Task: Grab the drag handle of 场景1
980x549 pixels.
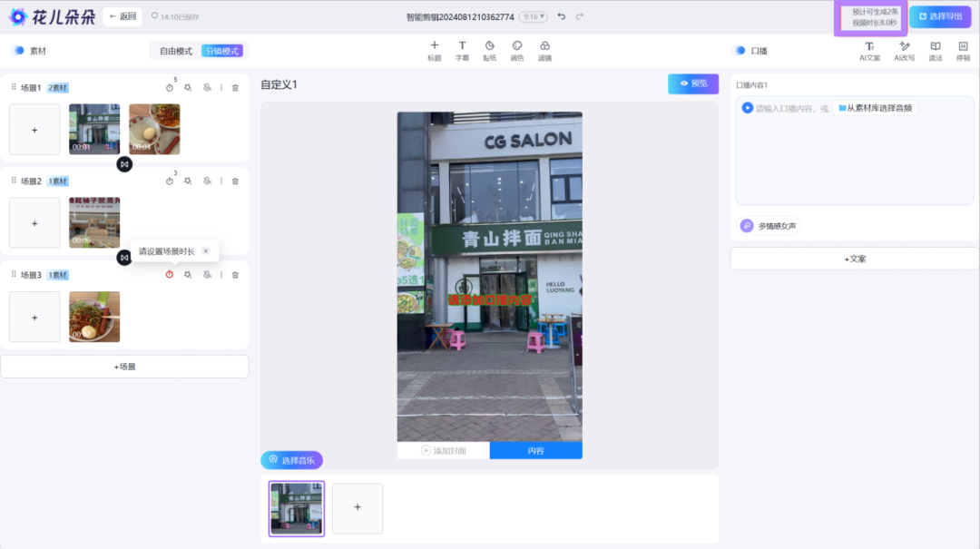Action: pyautogui.click(x=14, y=87)
